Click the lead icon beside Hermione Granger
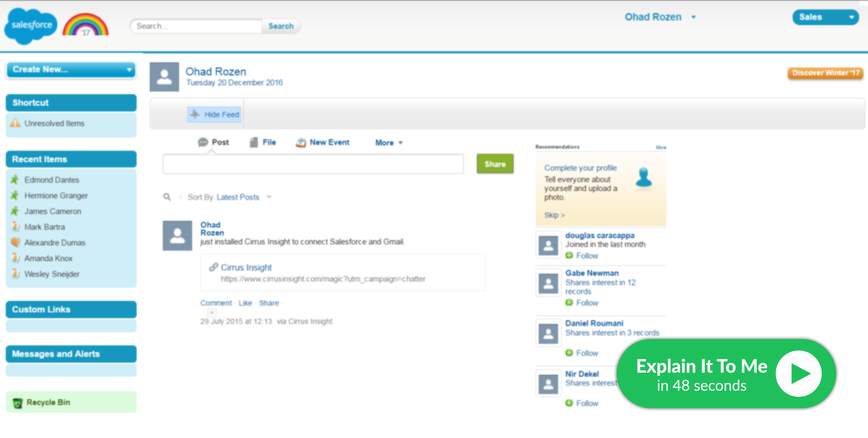Viewport: 868px width, 438px height. (x=15, y=195)
